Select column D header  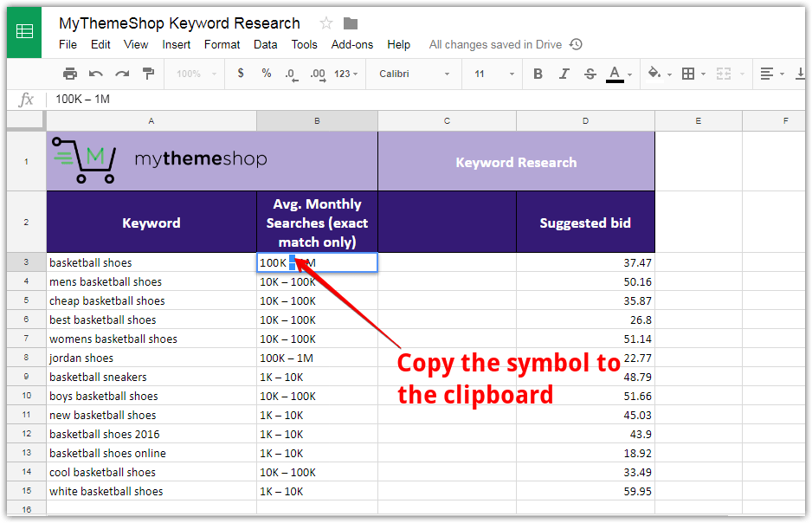585,120
